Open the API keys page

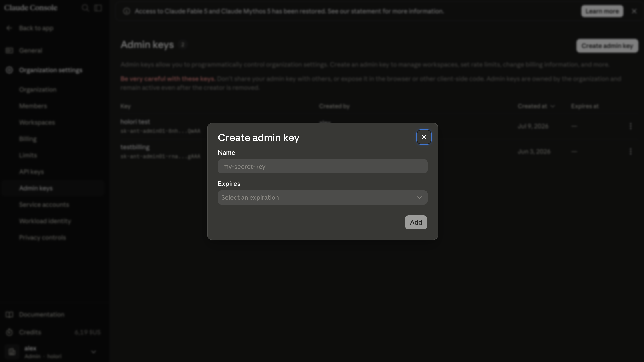coord(32,172)
